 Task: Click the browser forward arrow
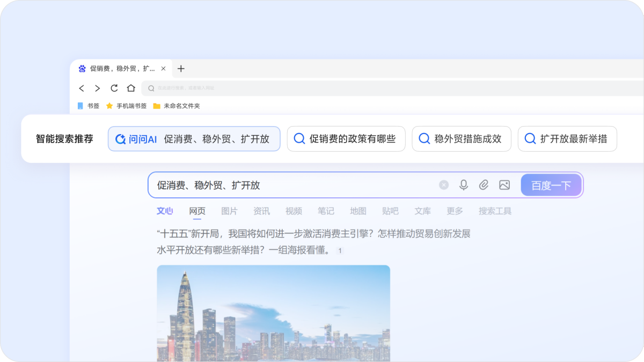[97, 88]
